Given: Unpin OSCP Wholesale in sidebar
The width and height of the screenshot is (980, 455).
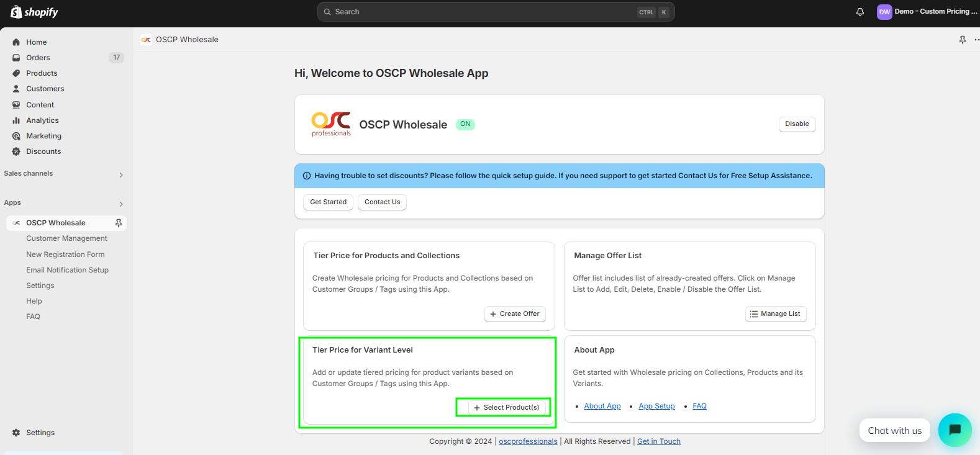Looking at the screenshot, I should tap(119, 223).
